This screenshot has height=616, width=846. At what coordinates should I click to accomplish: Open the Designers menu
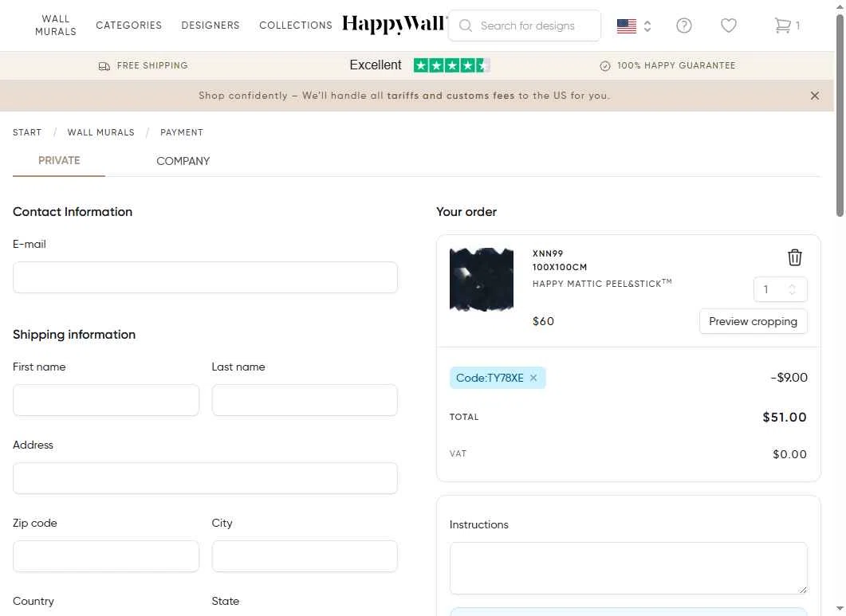(211, 26)
